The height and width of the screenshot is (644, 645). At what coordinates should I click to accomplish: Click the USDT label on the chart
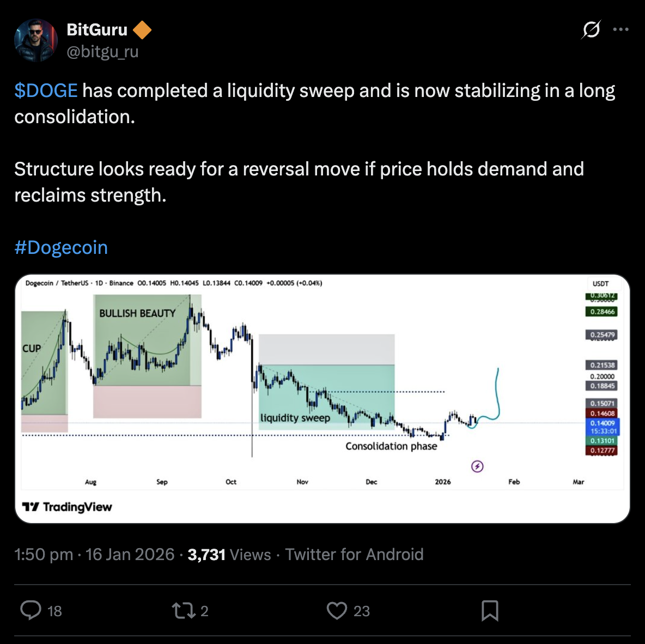click(601, 284)
